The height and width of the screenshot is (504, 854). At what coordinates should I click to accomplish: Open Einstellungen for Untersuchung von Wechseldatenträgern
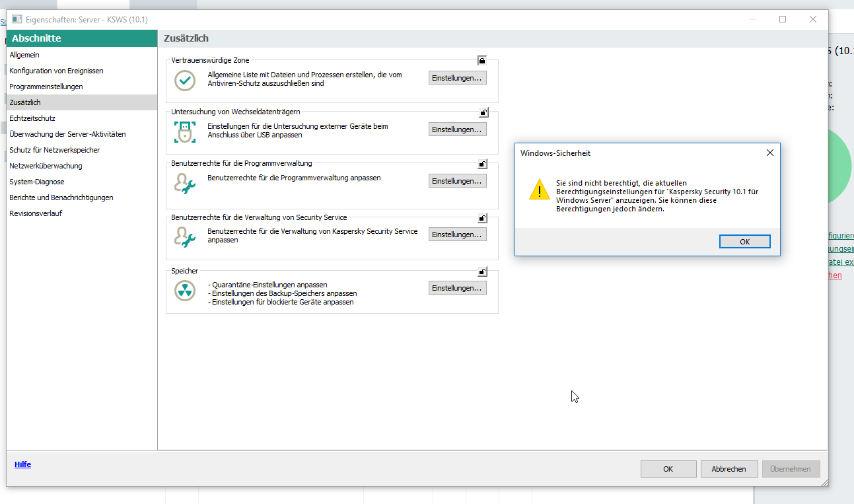(x=458, y=129)
